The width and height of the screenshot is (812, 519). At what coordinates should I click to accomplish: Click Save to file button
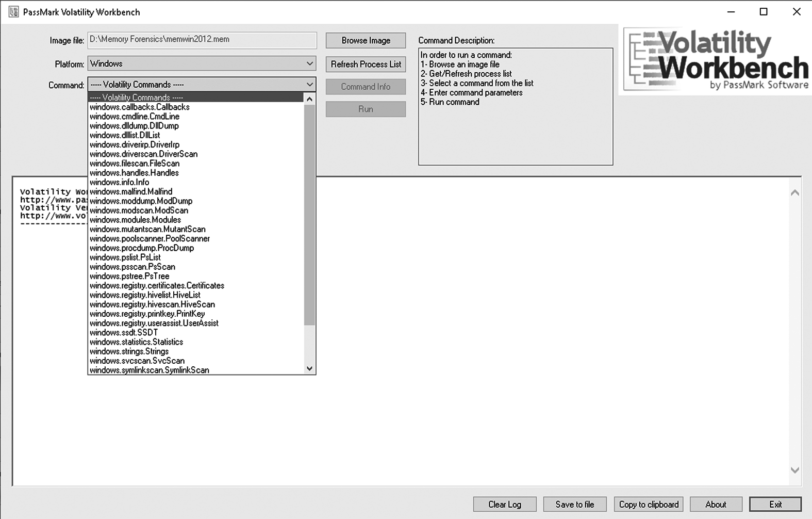[575, 504]
